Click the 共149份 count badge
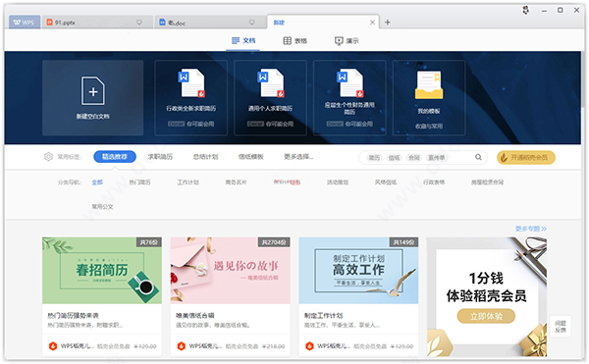The width and height of the screenshot is (589, 364). tap(403, 242)
